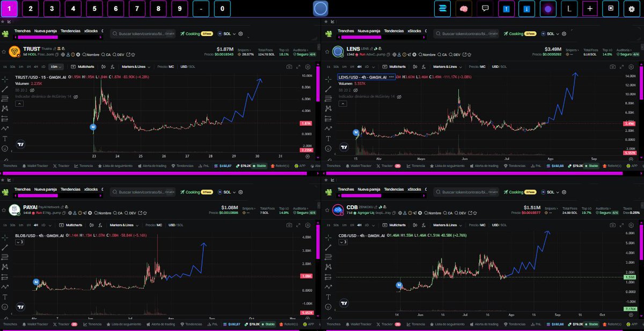This screenshot has height=331, width=644.
Task: Favorite the CDB token with star
Action: pos(326,209)
